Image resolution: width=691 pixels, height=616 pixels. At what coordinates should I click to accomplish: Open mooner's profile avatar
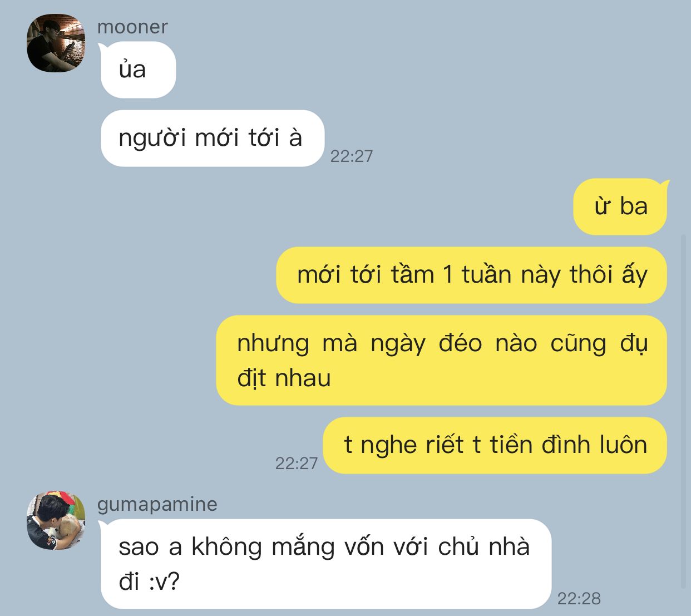(56, 43)
